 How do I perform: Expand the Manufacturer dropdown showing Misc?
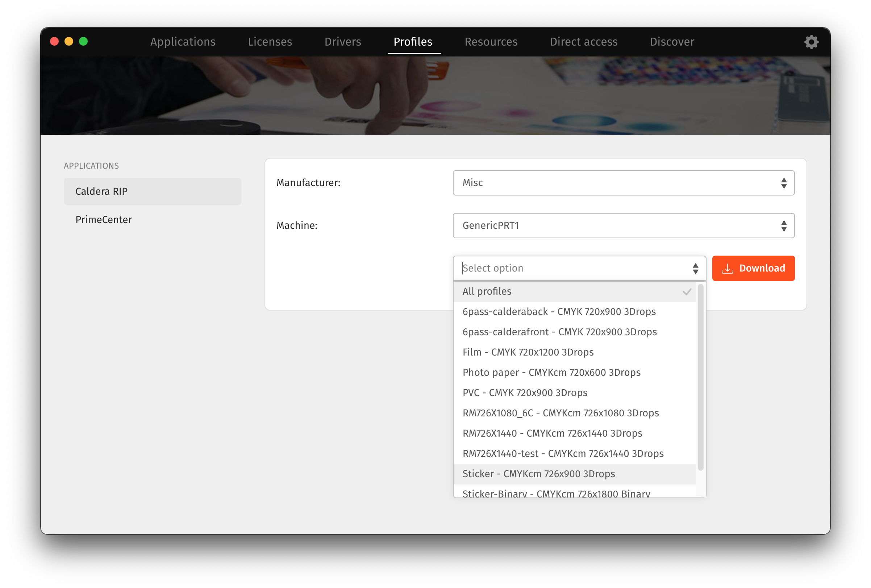(623, 183)
